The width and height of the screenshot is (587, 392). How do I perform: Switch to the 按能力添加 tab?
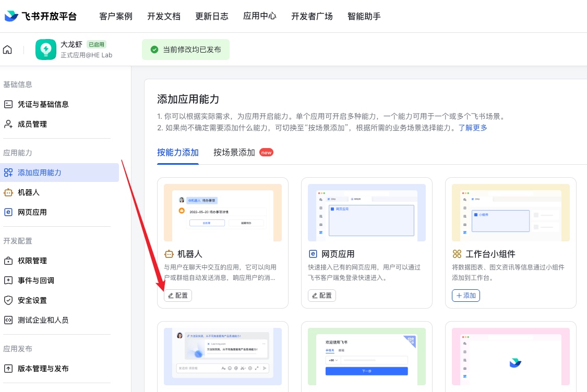point(178,153)
